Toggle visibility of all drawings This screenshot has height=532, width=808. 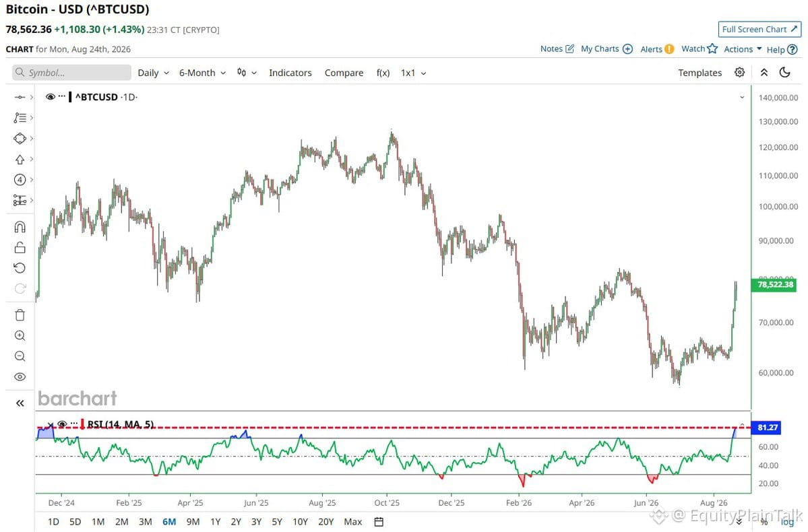click(20, 377)
